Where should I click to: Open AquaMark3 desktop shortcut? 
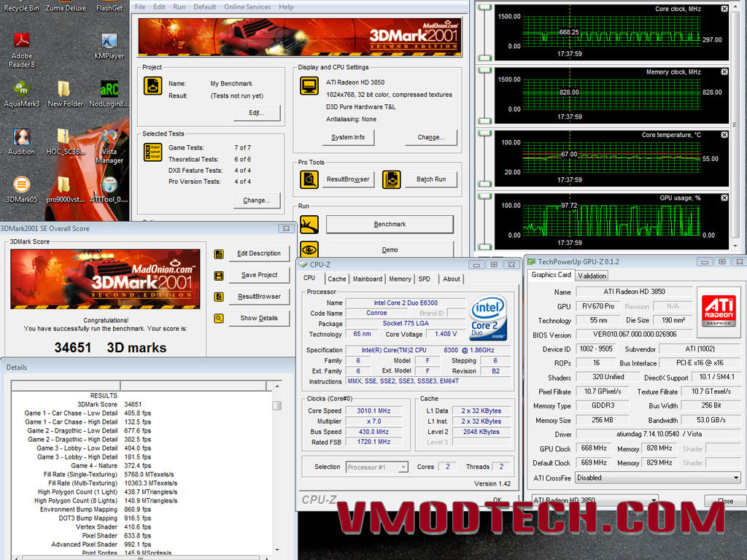21,94
